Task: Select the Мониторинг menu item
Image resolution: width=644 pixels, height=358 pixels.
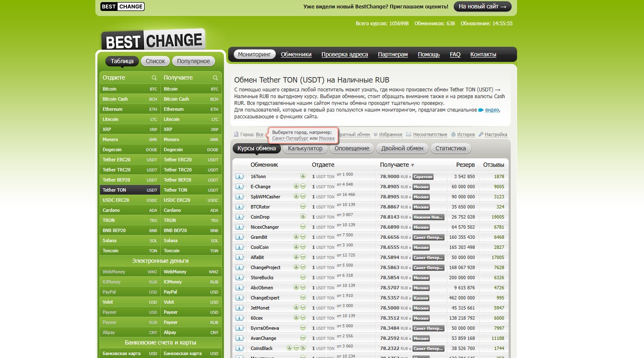Action: (x=254, y=54)
